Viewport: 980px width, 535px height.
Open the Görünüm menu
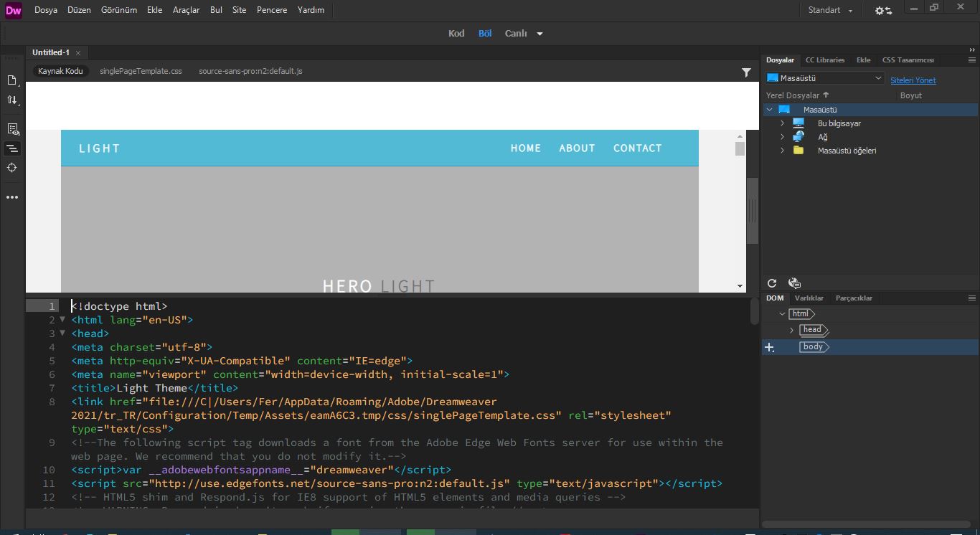[x=119, y=10]
